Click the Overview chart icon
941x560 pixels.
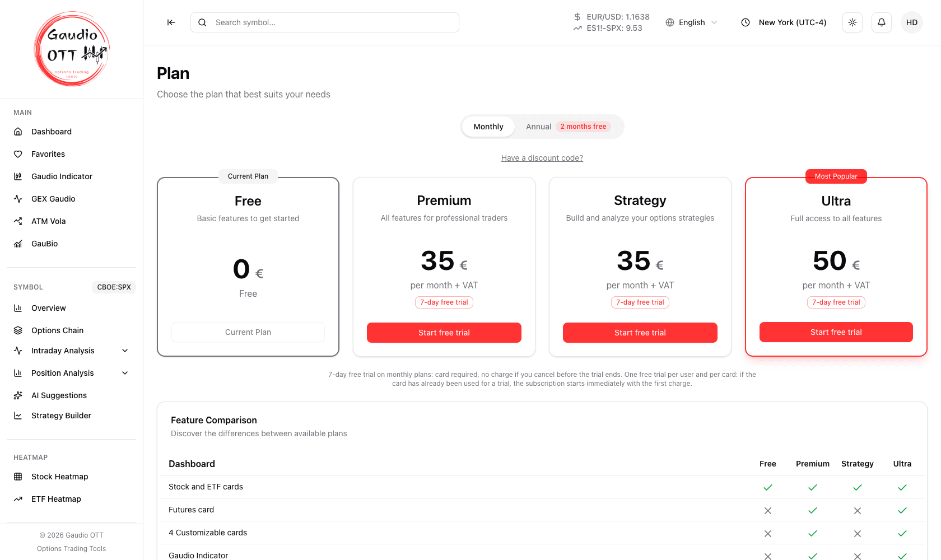[18, 308]
